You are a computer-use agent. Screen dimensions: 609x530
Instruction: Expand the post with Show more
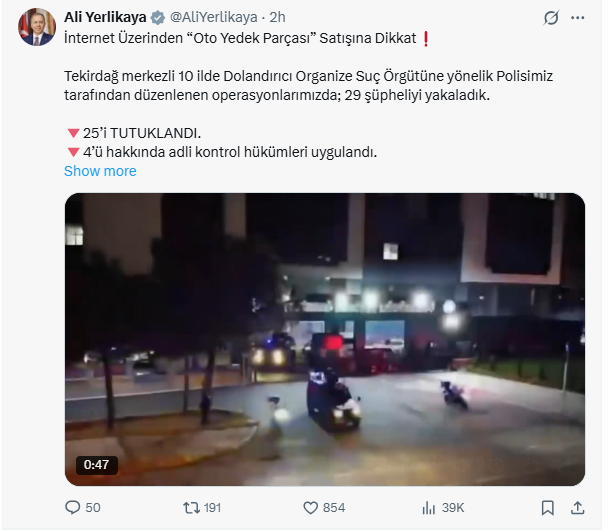point(100,171)
